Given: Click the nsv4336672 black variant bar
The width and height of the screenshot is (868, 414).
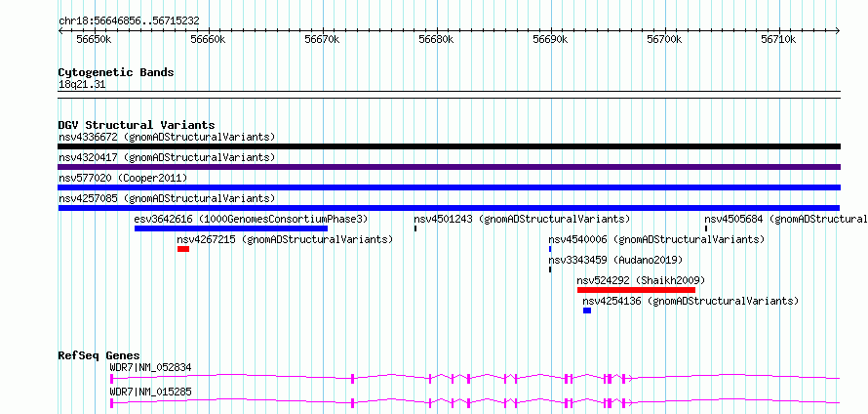Looking at the screenshot, I should tap(449, 146).
